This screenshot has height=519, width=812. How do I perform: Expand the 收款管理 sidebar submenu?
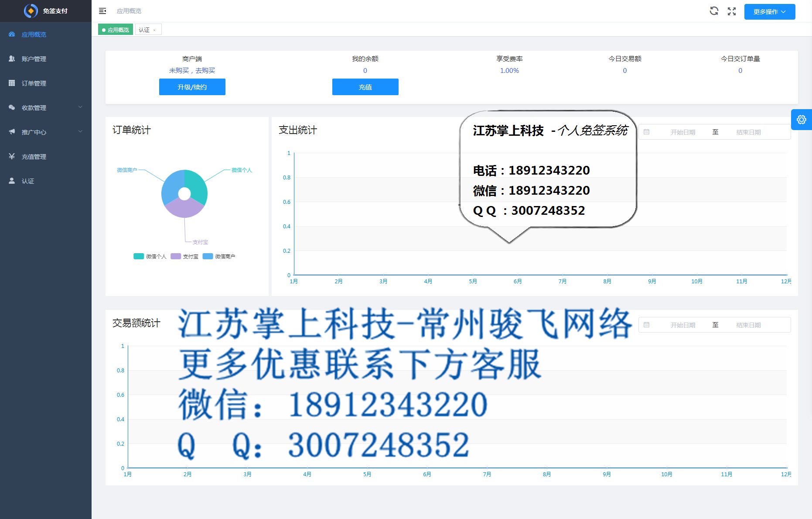point(80,107)
